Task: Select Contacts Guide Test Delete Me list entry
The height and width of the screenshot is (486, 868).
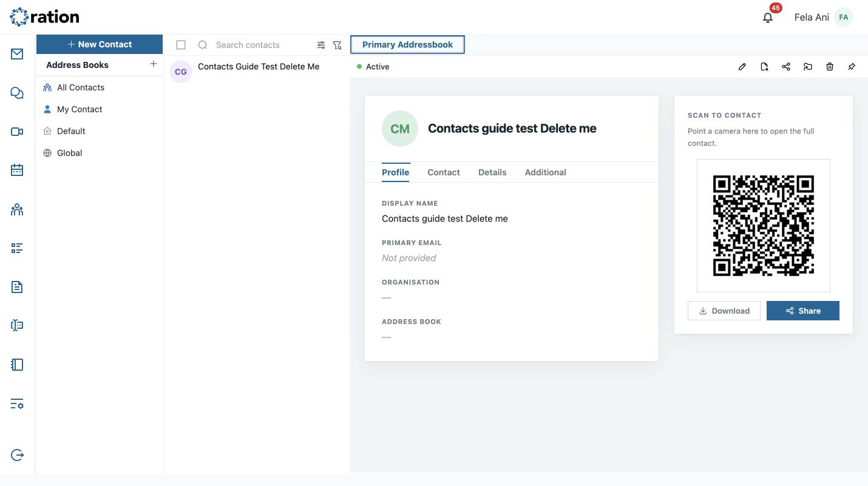Action: tap(257, 72)
